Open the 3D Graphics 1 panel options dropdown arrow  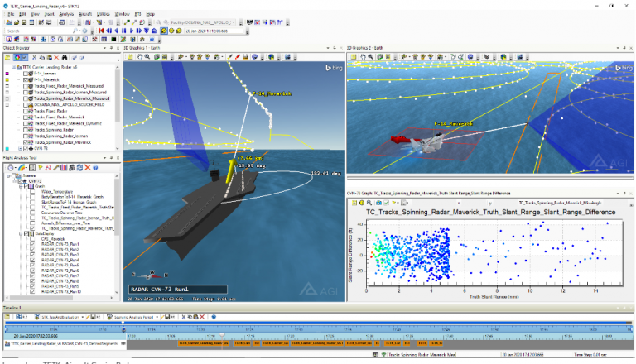point(328,48)
